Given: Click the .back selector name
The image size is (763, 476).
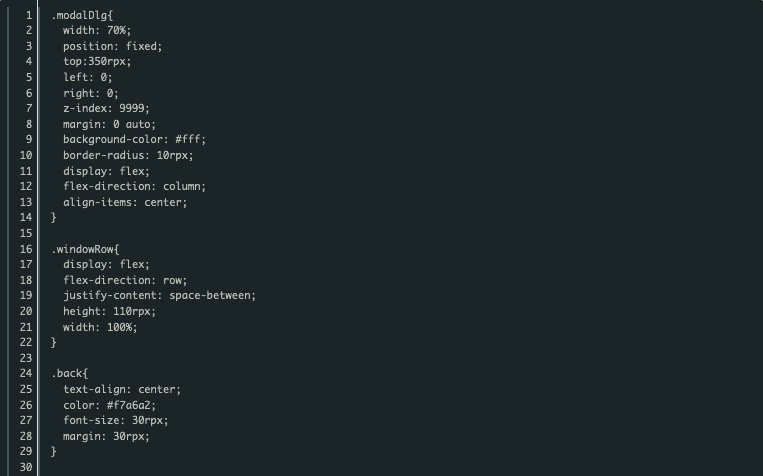Looking at the screenshot, I should tap(69, 373).
